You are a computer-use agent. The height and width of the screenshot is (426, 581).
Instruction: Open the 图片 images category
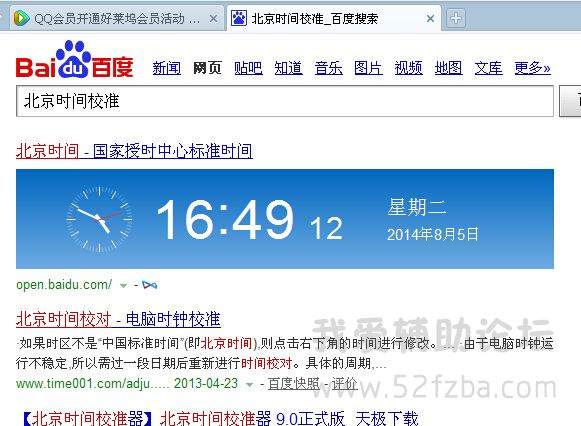(368, 68)
